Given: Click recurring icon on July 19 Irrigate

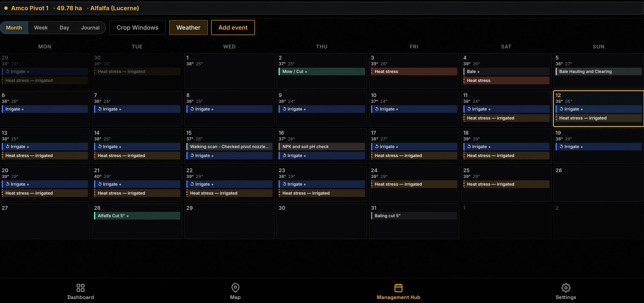Looking at the screenshot, I should [561, 147].
